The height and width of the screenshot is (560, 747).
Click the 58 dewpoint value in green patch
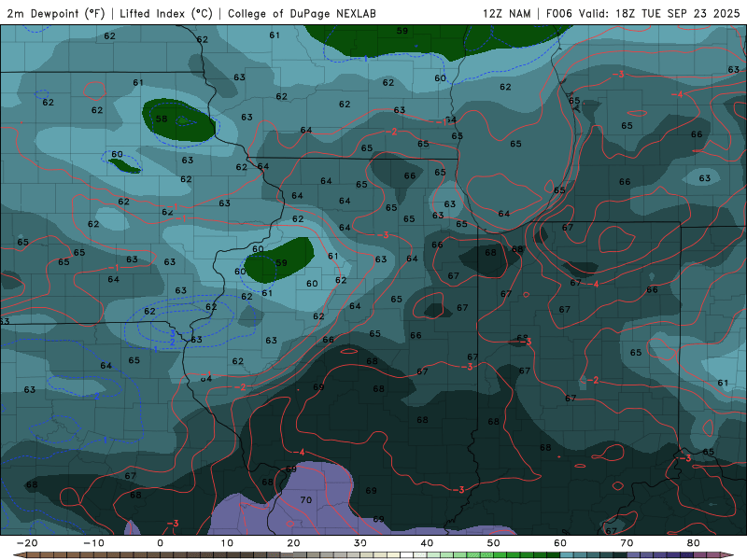(x=162, y=119)
